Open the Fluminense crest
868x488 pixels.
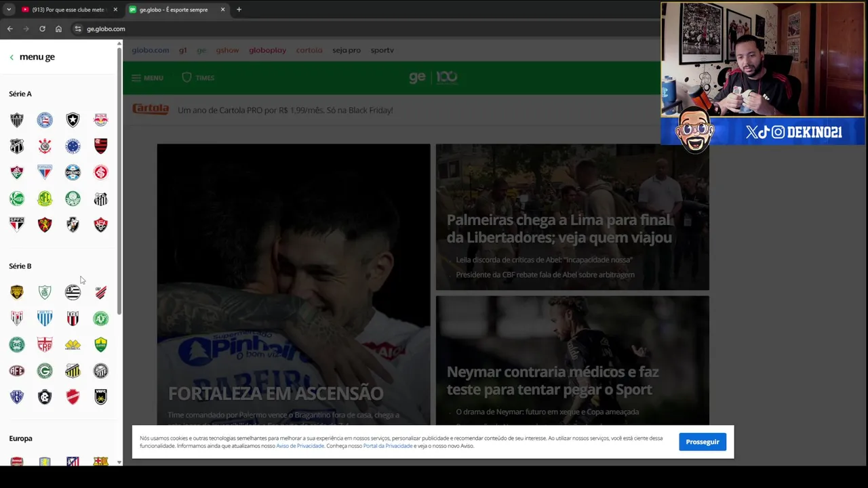(x=17, y=172)
